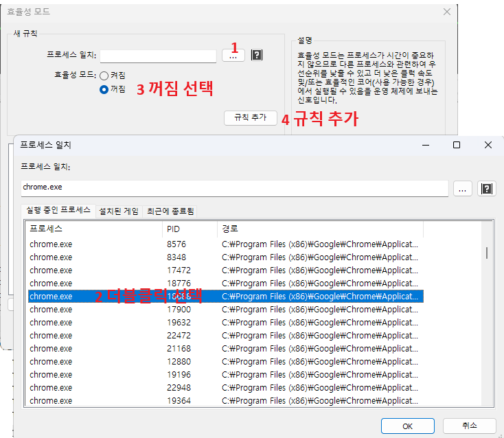Image resolution: width=504 pixels, height=438 pixels.
Task: Select chrome.exe row with PID 22472
Action: coord(226,336)
